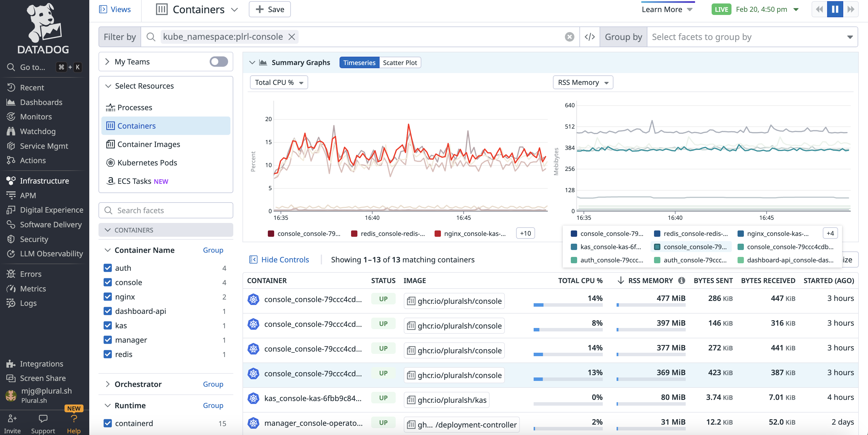The image size is (868, 435).
Task: Uncheck the auth container name
Action: [107, 268]
